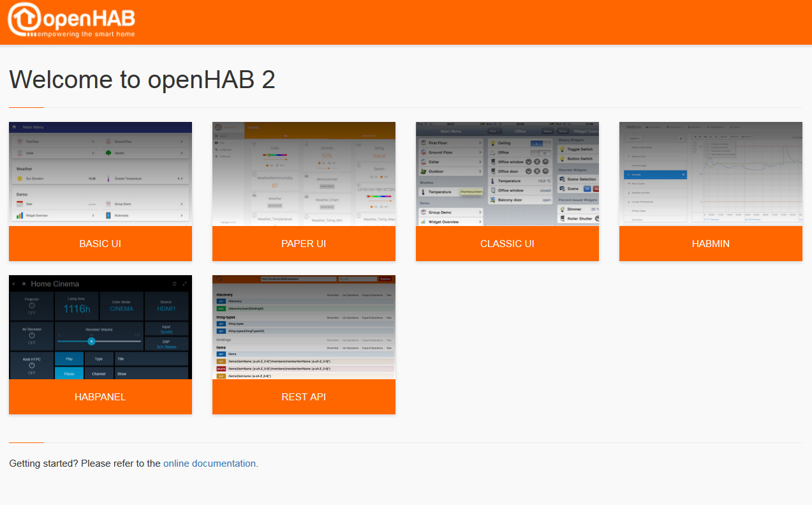Click the refresh icon in Home Cinema header

tap(174, 283)
